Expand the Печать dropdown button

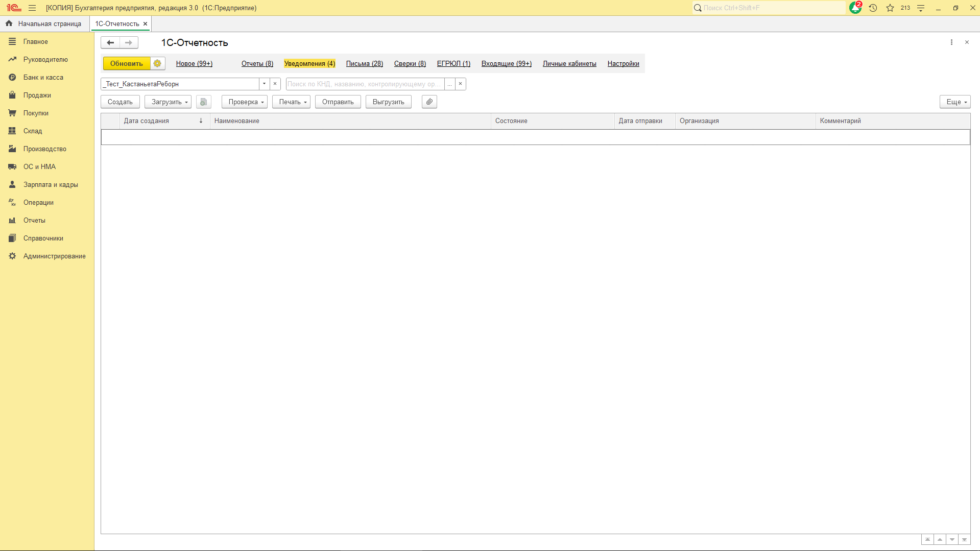coord(291,102)
